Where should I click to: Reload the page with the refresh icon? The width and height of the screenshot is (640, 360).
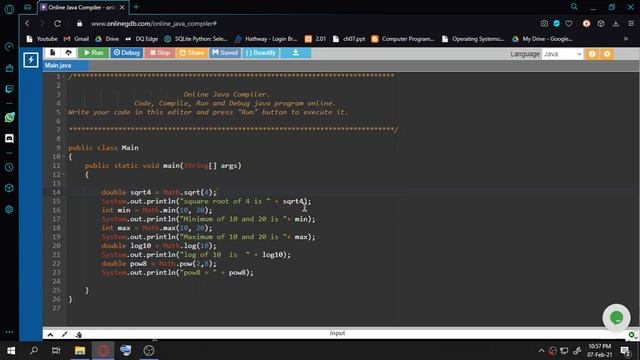click(58, 24)
